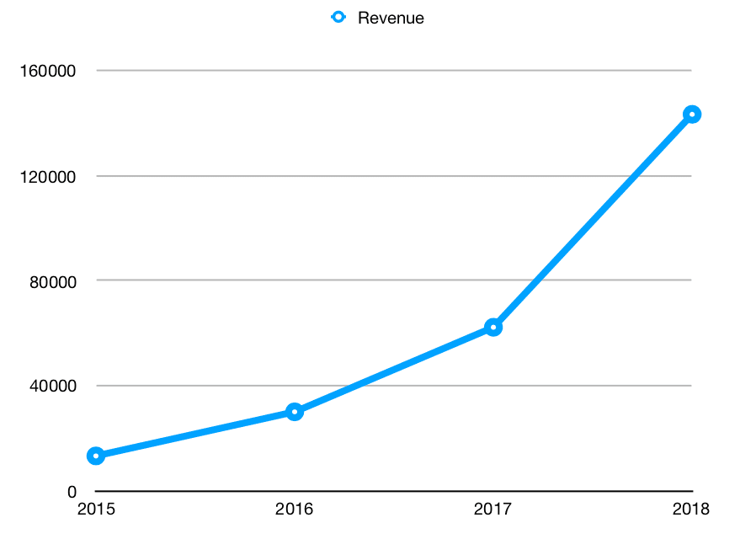Click the 2016 revenue data point

tap(295, 412)
